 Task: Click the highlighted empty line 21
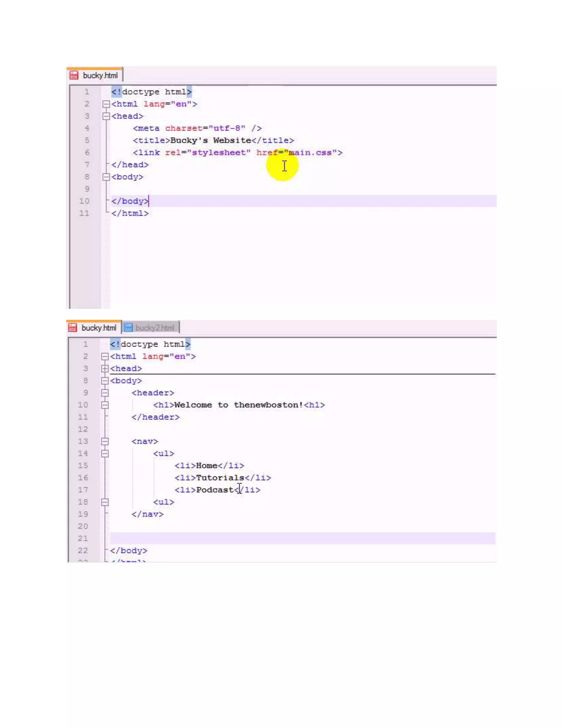click(302, 538)
